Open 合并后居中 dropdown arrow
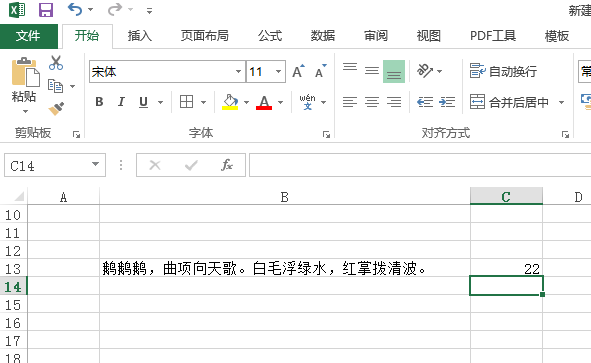The width and height of the screenshot is (591, 363). tap(561, 102)
